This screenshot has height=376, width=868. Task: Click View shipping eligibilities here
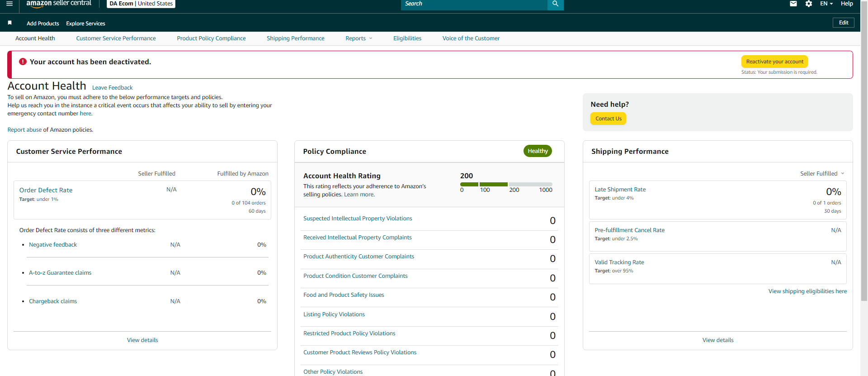pyautogui.click(x=807, y=291)
